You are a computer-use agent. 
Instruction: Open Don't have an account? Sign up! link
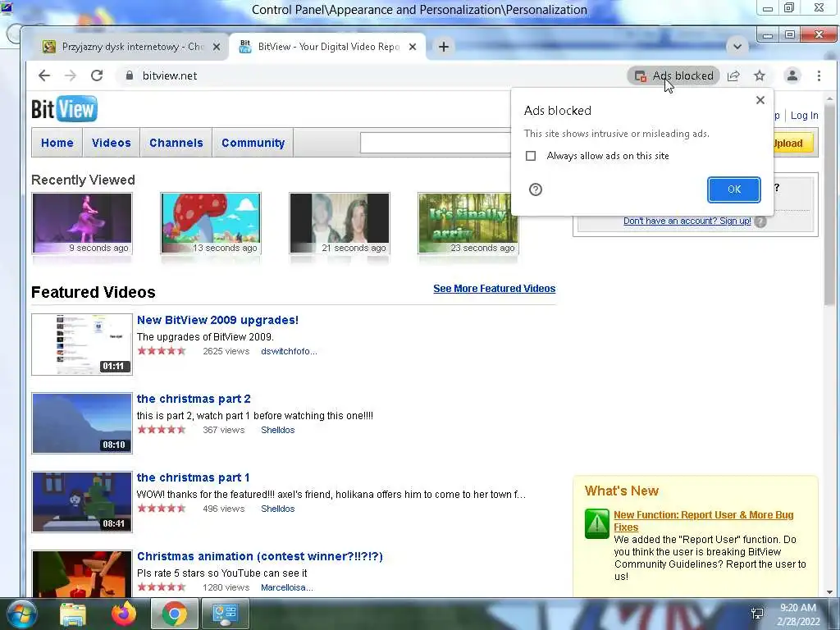click(x=687, y=221)
